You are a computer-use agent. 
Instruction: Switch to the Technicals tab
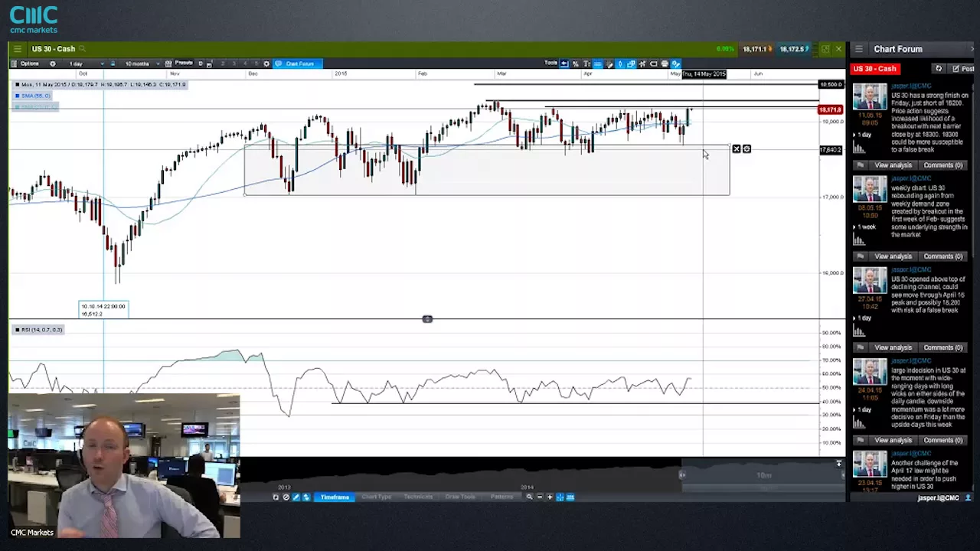[418, 497]
